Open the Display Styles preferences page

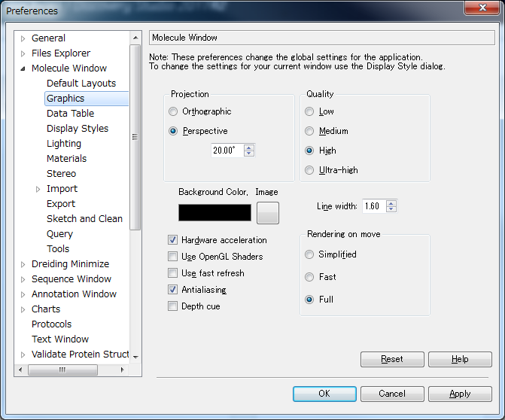click(x=77, y=129)
